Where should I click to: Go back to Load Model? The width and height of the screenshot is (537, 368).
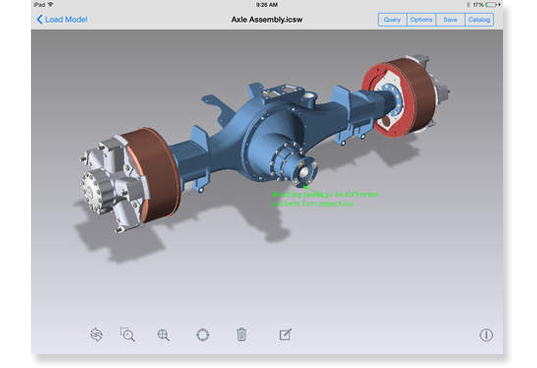click(x=62, y=20)
